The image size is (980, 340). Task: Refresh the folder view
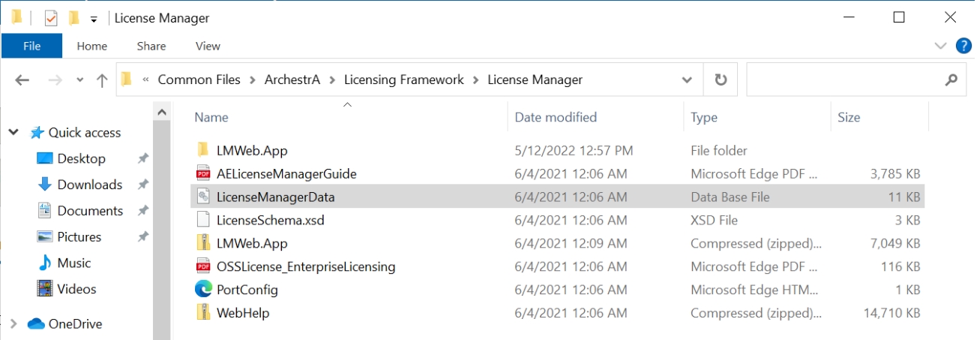coord(721,80)
